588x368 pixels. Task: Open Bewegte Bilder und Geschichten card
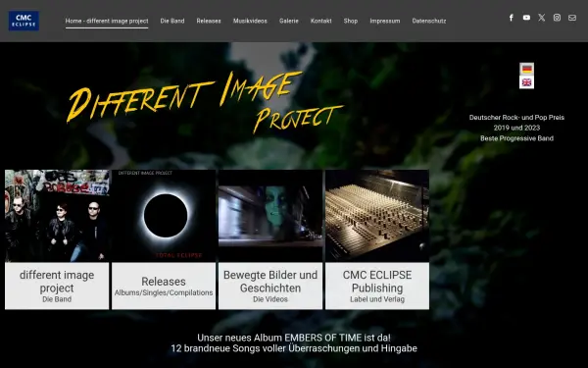point(270,287)
